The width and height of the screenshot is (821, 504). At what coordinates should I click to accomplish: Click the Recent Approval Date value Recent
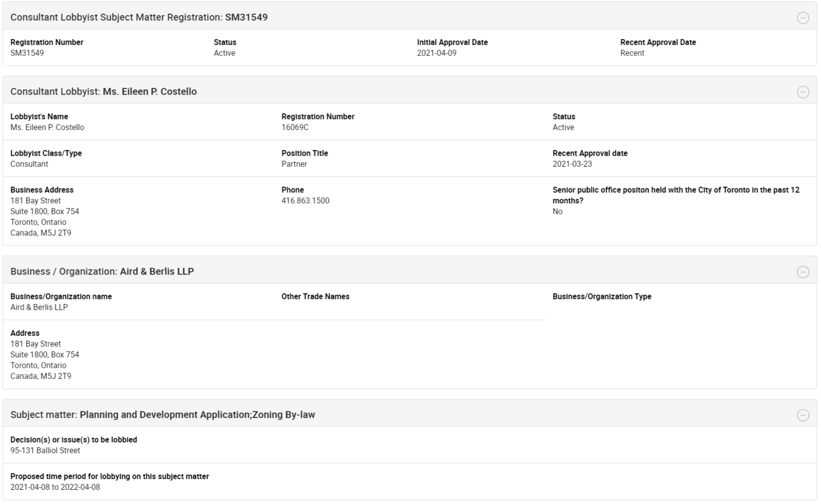click(632, 53)
